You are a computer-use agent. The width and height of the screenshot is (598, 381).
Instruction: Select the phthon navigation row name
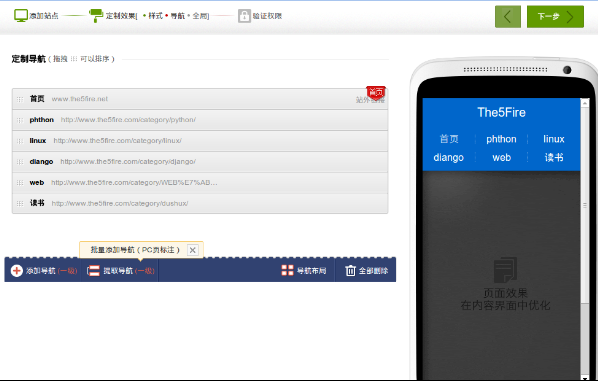42,120
